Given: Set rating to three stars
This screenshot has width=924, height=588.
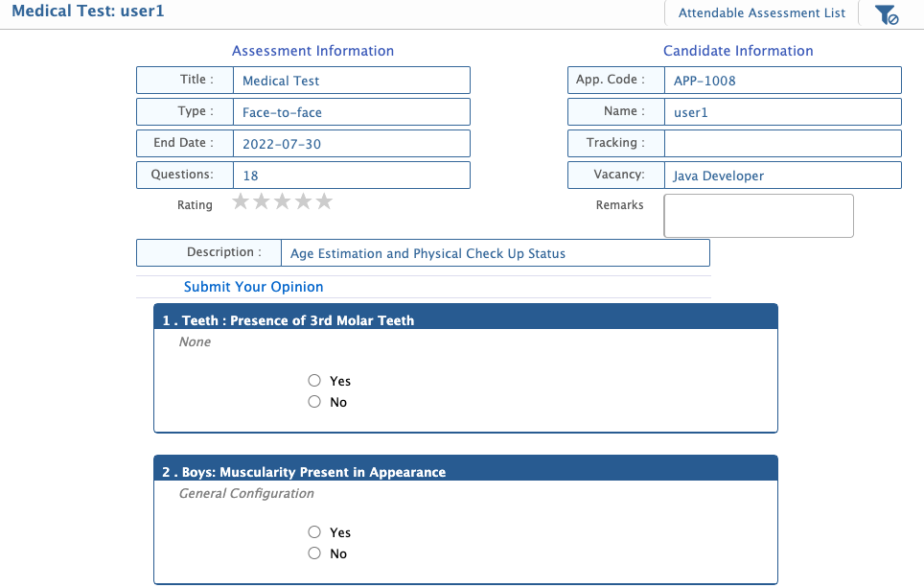Looking at the screenshot, I should 283,201.
